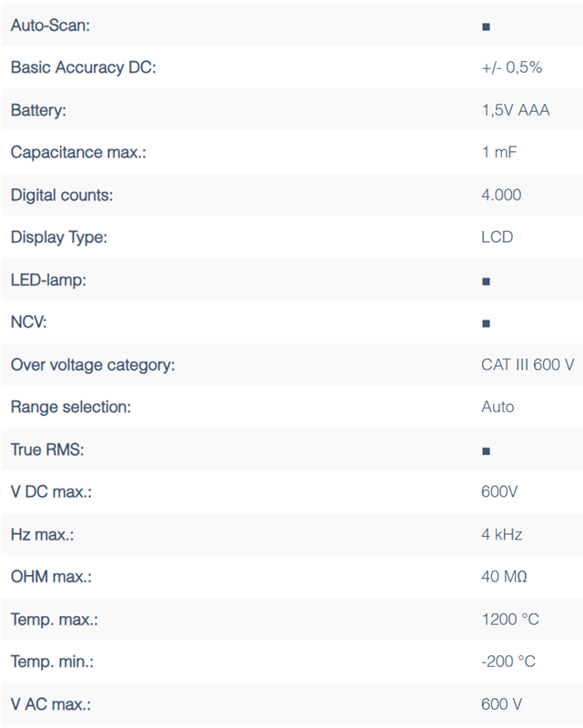The width and height of the screenshot is (583, 728).
Task: Click the Auto-Scan square indicator
Action: 486,26
